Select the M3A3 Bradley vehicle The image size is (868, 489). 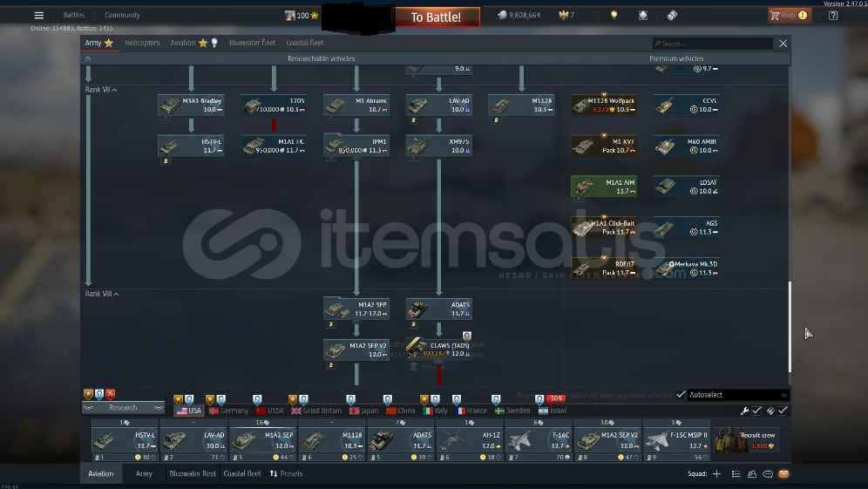click(x=191, y=105)
